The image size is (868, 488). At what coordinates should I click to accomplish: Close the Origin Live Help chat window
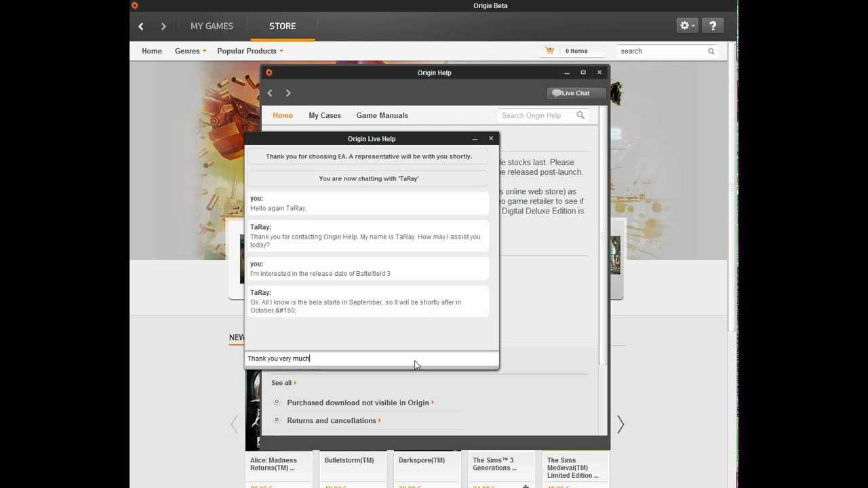[491, 138]
